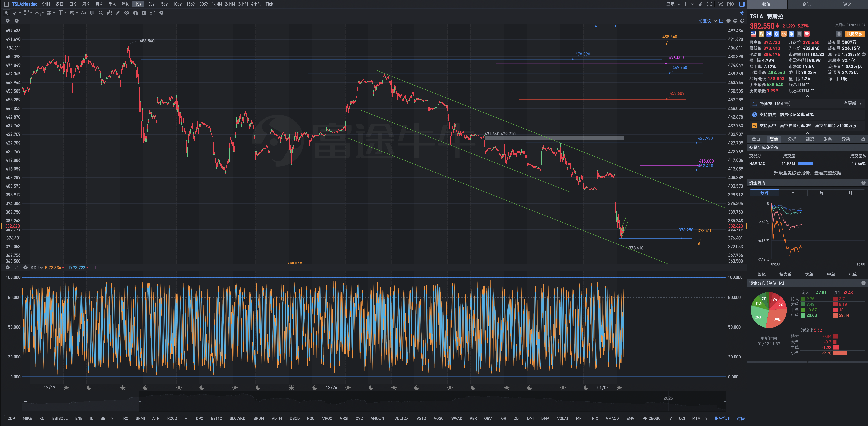Image resolution: width=868 pixels, height=426 pixels.
Task: Remove the KDJ indicator pane
Action: tap(25, 268)
